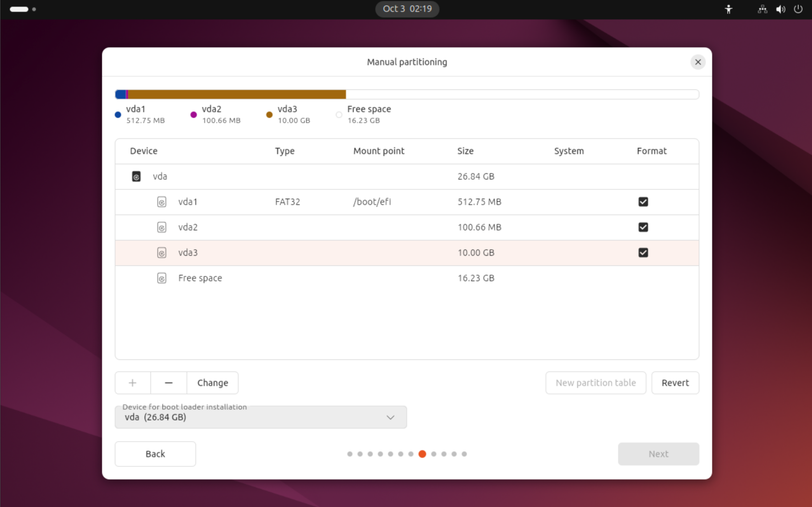The image size is (812, 507).
Task: Click the dropdown chevron beside vda (26.84 GB)
Action: coord(390,417)
